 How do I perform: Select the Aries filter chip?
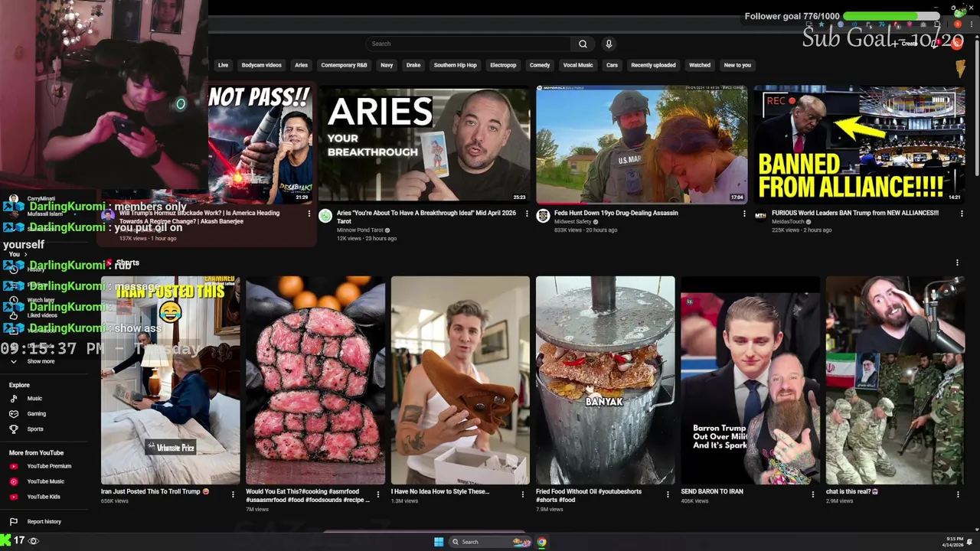click(x=302, y=65)
